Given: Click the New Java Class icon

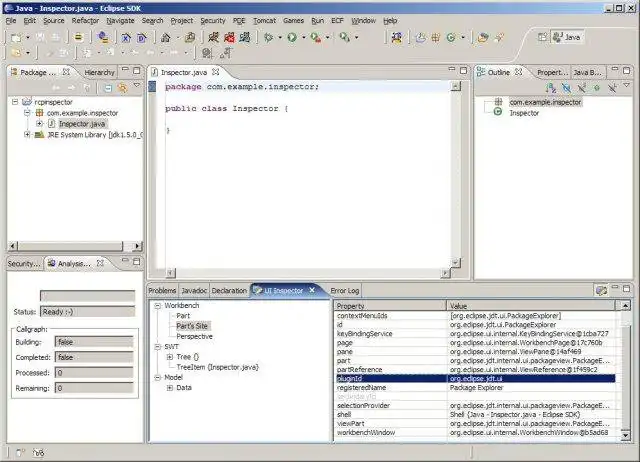Looking at the screenshot, I should 451,38.
